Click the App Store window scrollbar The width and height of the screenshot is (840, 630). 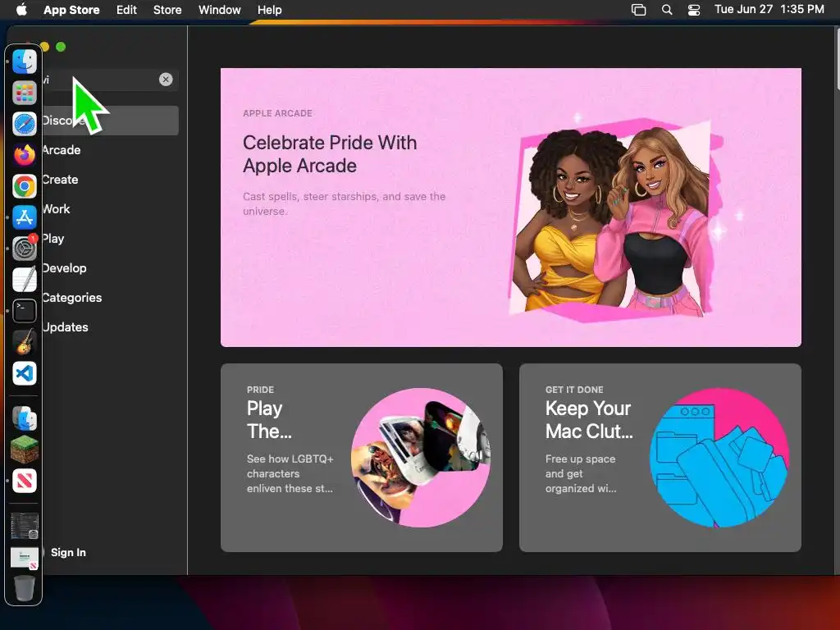tap(837, 58)
